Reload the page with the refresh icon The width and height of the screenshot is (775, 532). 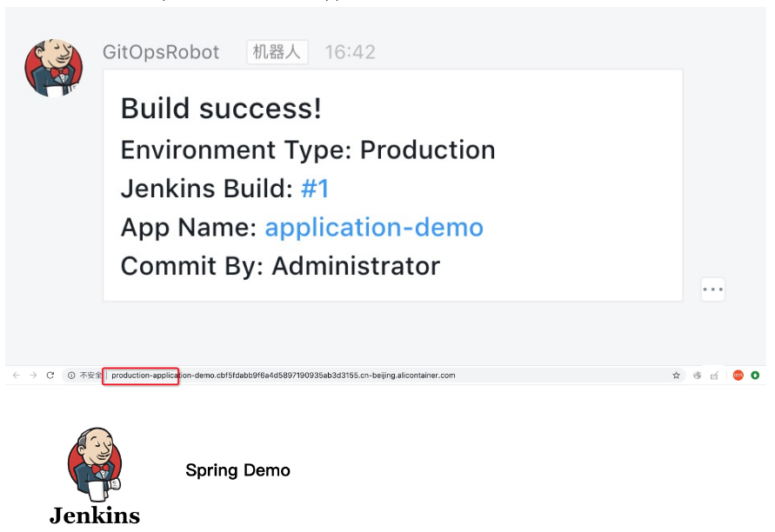[50, 376]
